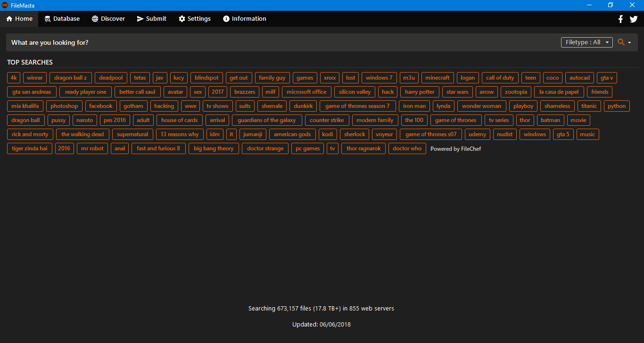Pick the 'wonder woman' tag
The height and width of the screenshot is (343, 644).
(x=482, y=106)
